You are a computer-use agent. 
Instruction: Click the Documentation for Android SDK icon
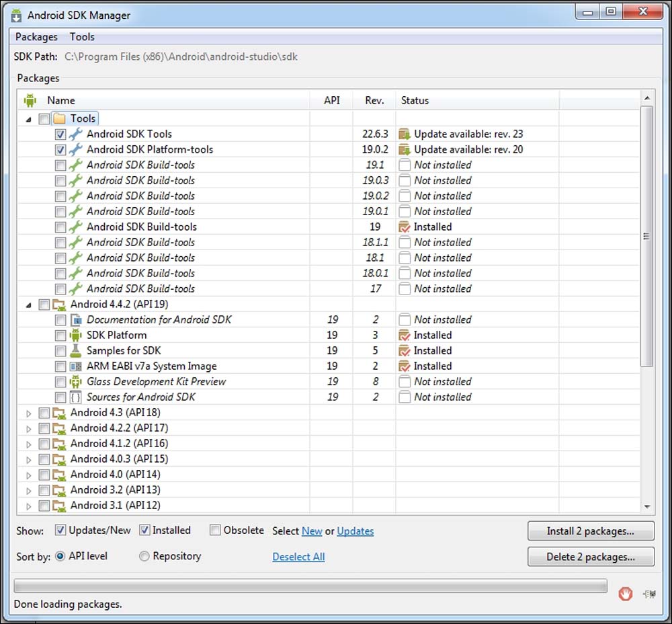coord(76,319)
